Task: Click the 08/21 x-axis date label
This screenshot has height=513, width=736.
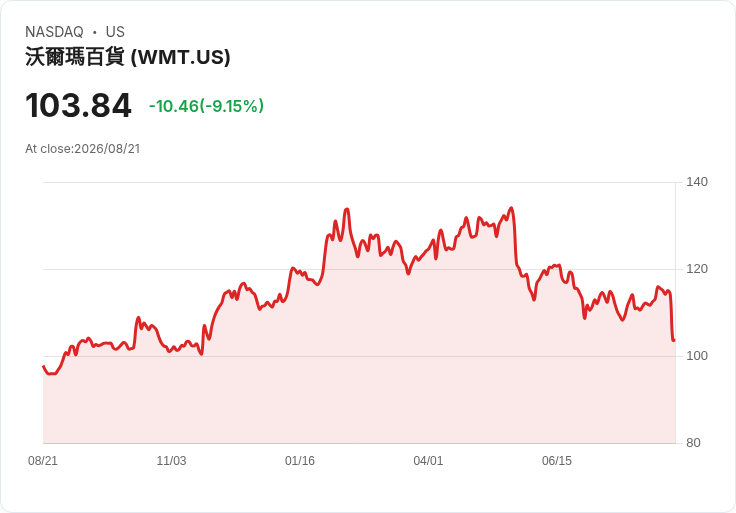Action: tap(43, 461)
